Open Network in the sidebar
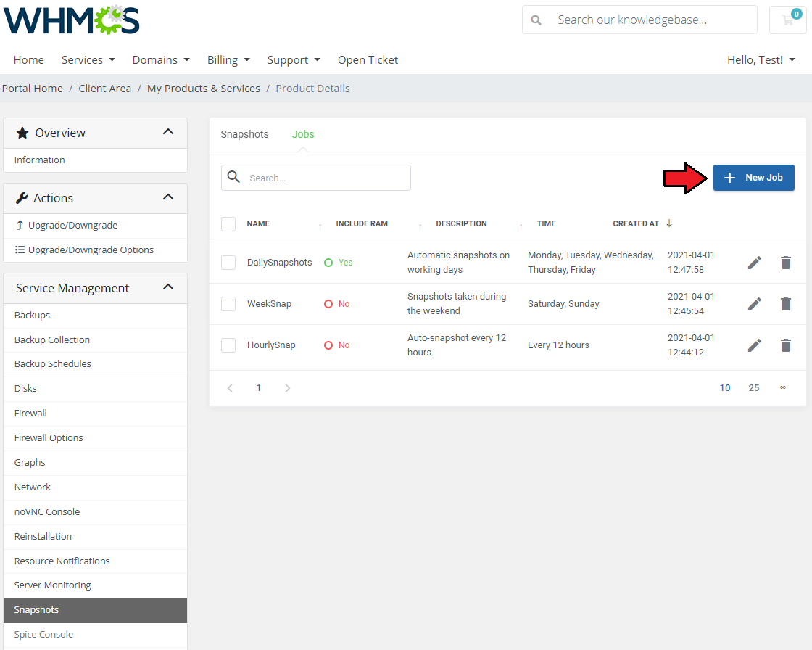The height and width of the screenshot is (650, 812). coord(95,487)
